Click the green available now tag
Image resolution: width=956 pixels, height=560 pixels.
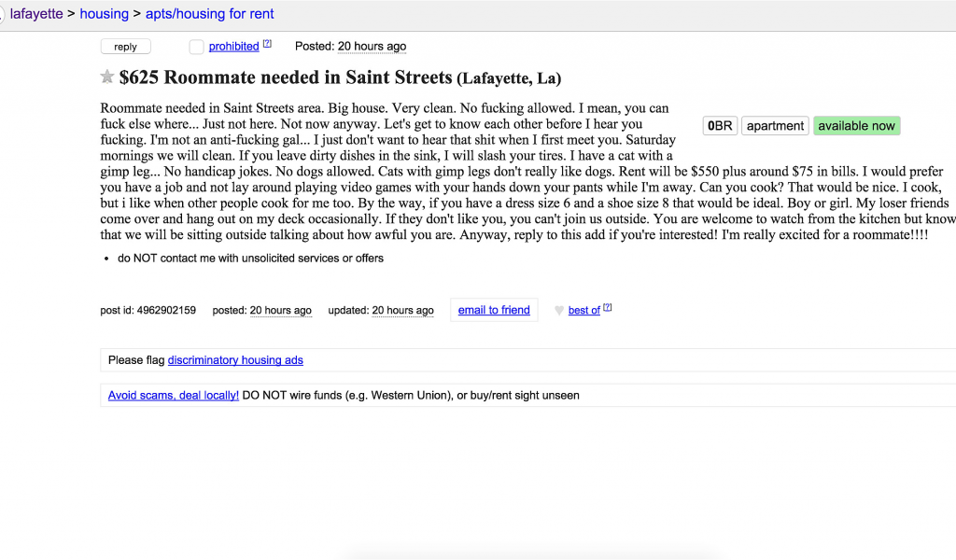(x=857, y=126)
